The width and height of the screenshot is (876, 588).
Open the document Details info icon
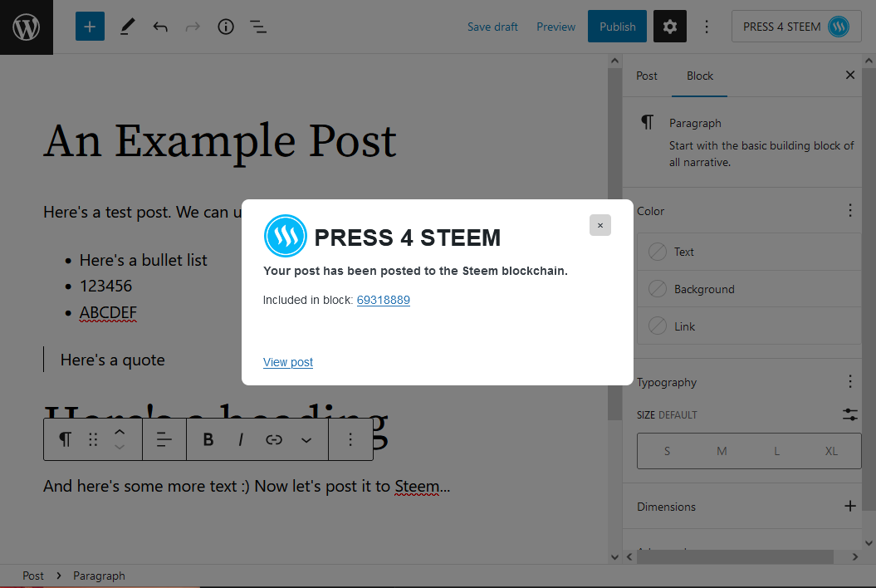(226, 27)
